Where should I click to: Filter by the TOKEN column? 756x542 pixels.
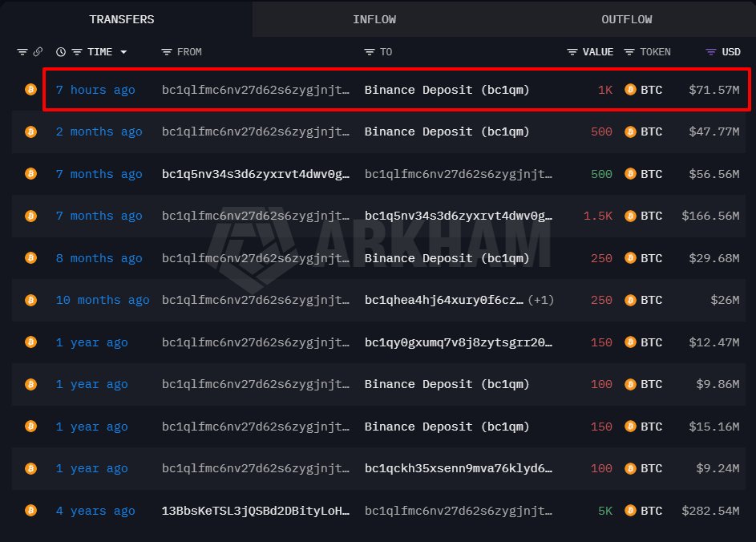(655, 51)
